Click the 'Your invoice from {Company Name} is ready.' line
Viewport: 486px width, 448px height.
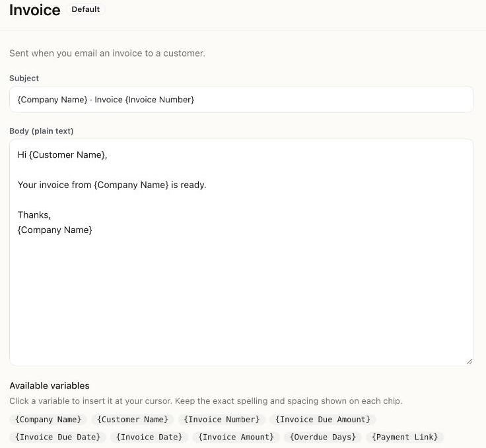(112, 185)
